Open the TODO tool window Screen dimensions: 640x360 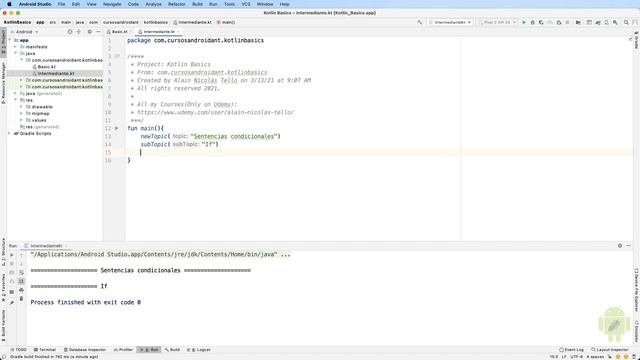pyautogui.click(x=18, y=350)
